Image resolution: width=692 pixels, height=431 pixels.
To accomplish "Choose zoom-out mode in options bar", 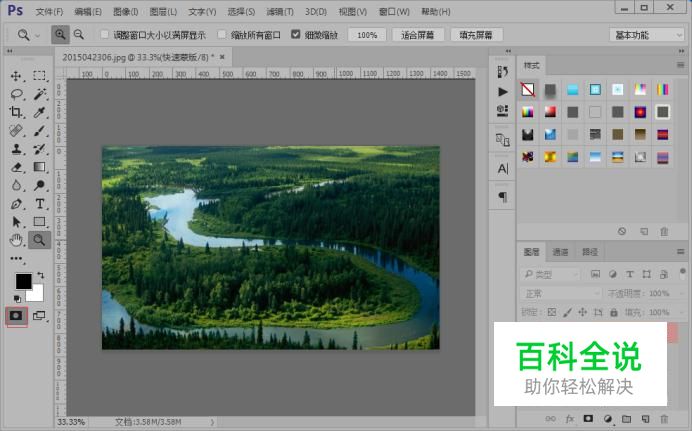I will [x=79, y=34].
